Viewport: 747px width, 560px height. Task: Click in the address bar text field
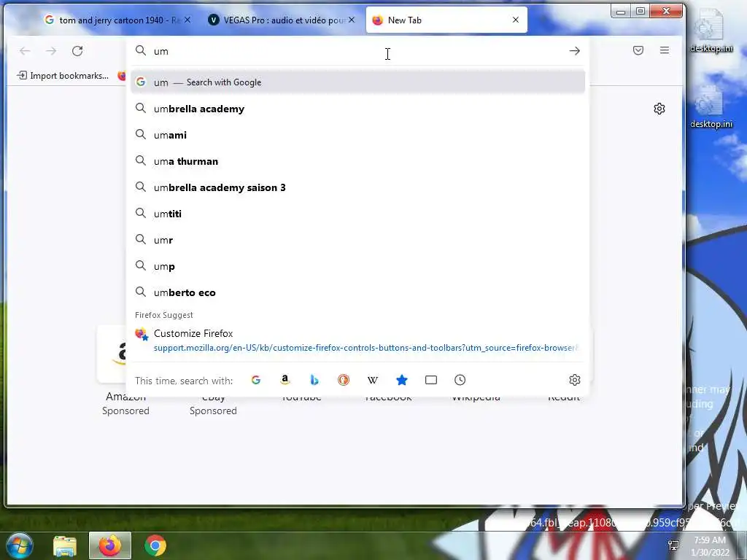pos(357,51)
